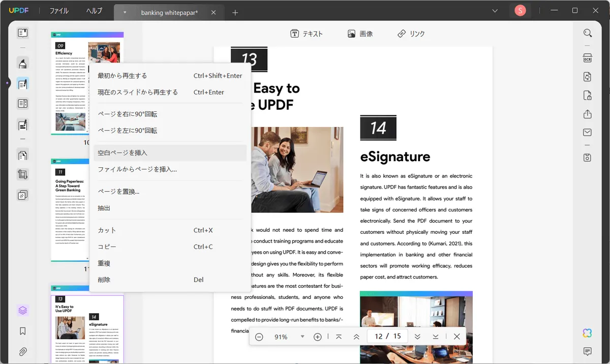Screen dimensions: 610x364
Task: Zoom out with the minus button
Action: click(x=259, y=337)
